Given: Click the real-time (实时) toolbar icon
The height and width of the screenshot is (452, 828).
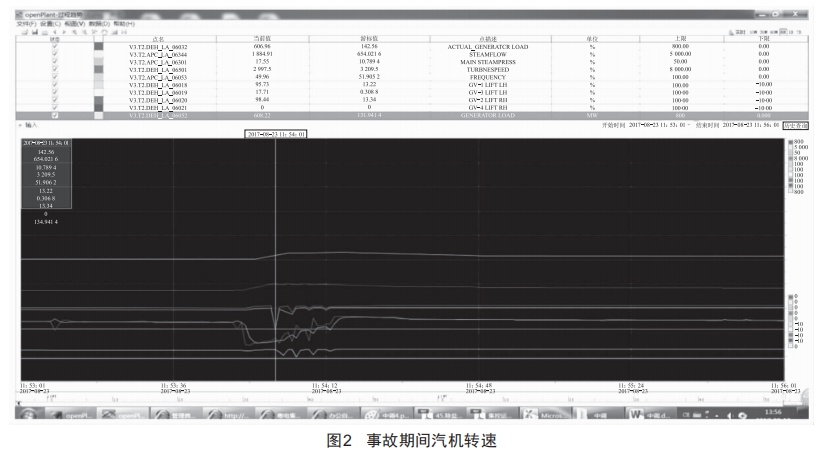Looking at the screenshot, I should [738, 33].
